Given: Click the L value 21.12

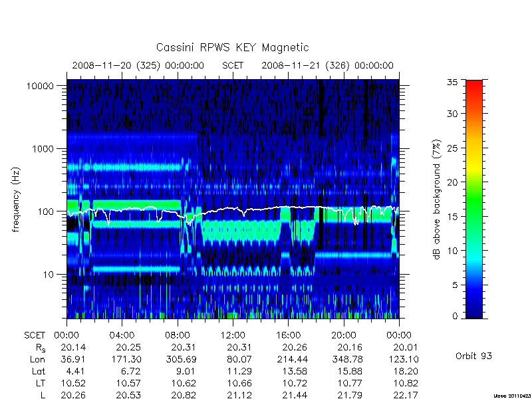Looking at the screenshot, I should [x=239, y=395].
